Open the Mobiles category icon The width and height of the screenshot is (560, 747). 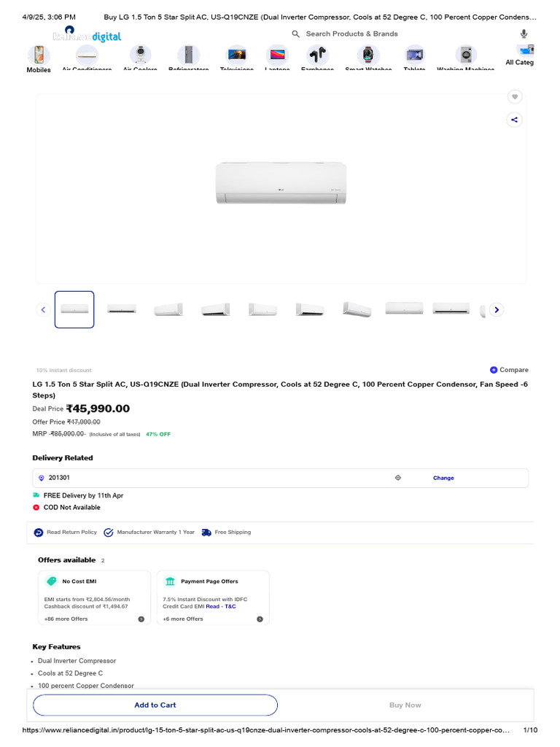[39, 55]
